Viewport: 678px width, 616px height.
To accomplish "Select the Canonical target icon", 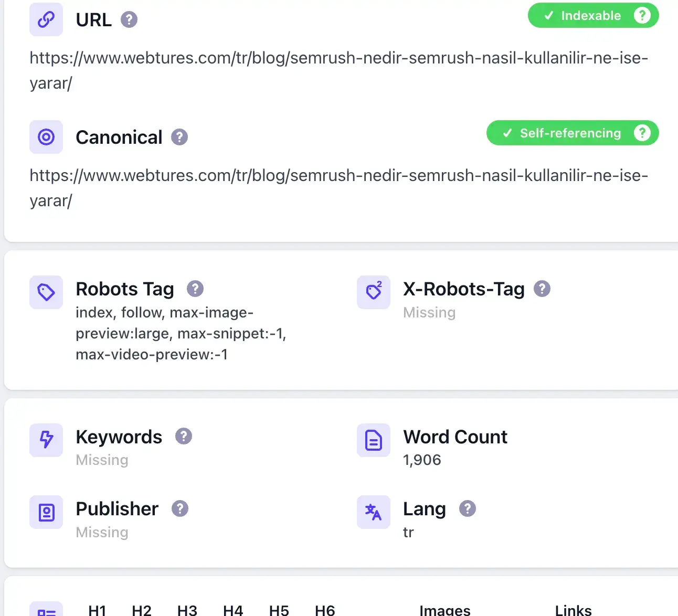I will point(46,137).
